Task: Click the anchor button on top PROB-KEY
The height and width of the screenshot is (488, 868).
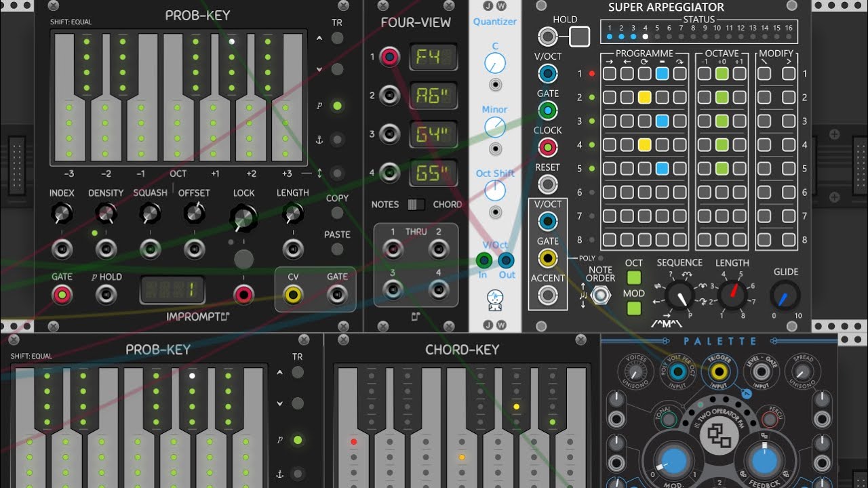Action: point(337,140)
